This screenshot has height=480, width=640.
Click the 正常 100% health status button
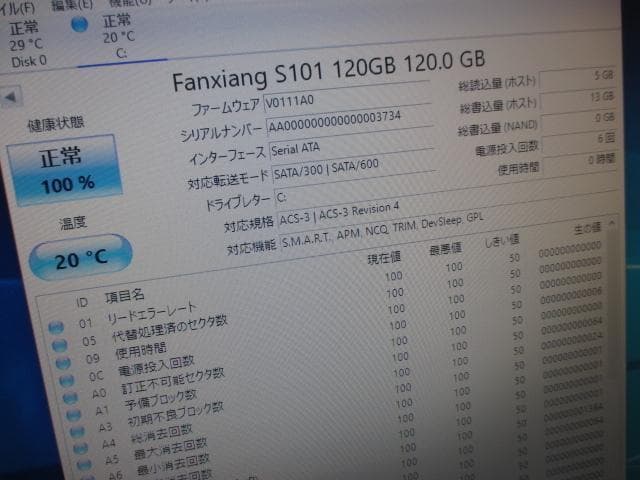point(66,168)
